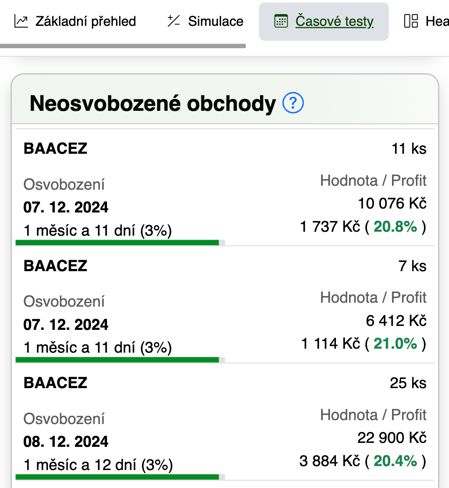Click the horizontal tab scrollbar
The width and height of the screenshot is (449, 488).
pos(123,46)
